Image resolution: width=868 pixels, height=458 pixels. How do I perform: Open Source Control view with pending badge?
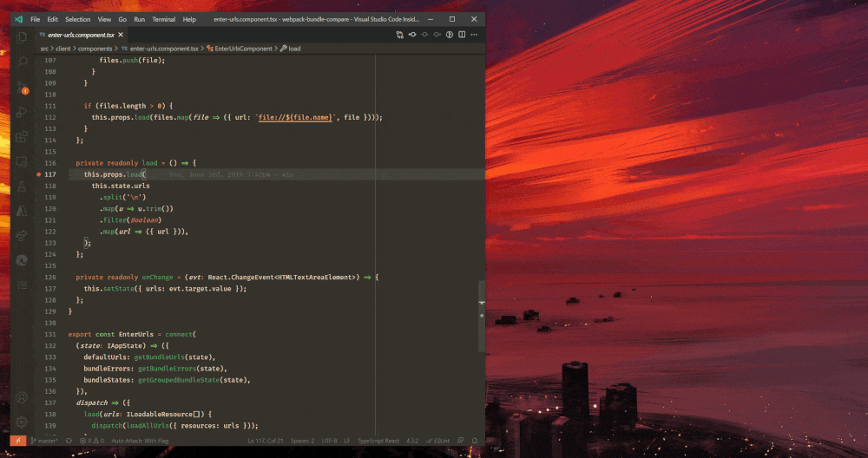coord(22,87)
